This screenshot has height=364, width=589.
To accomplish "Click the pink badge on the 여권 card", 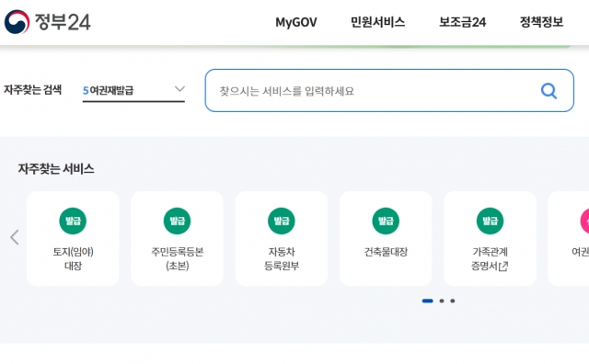I will click(x=585, y=221).
